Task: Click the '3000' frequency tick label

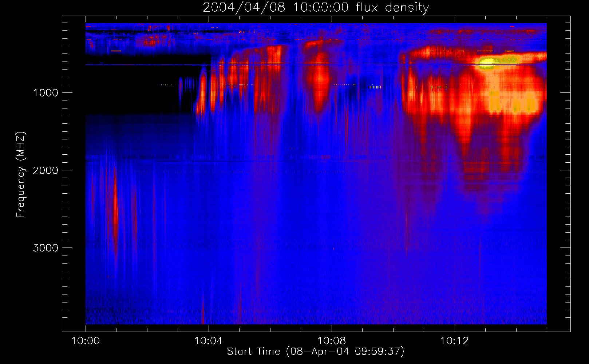Action: 46,248
